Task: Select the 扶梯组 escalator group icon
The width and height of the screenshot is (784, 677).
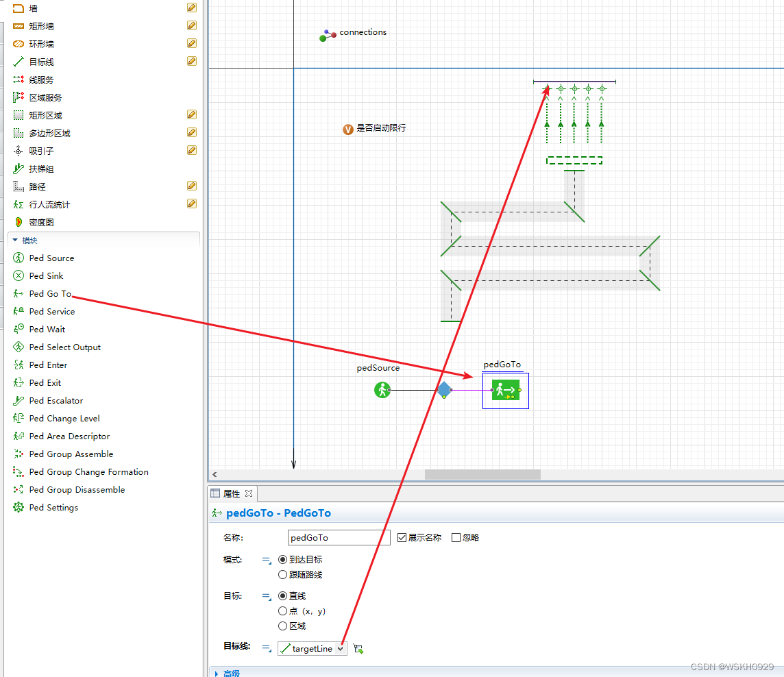Action: pyautogui.click(x=19, y=169)
